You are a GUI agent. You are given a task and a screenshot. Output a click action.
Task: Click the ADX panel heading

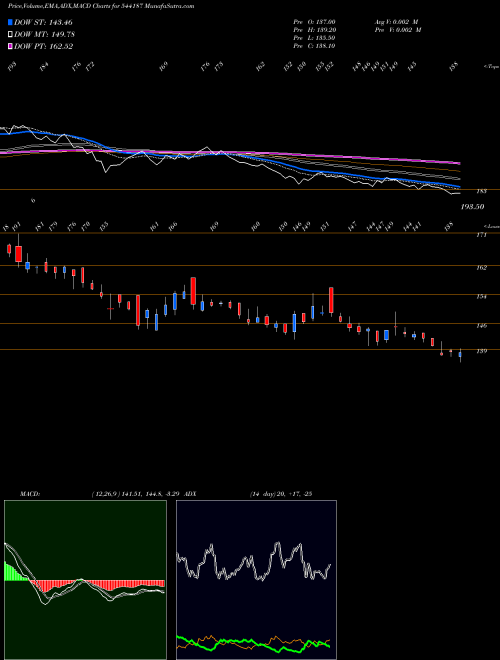[190, 494]
